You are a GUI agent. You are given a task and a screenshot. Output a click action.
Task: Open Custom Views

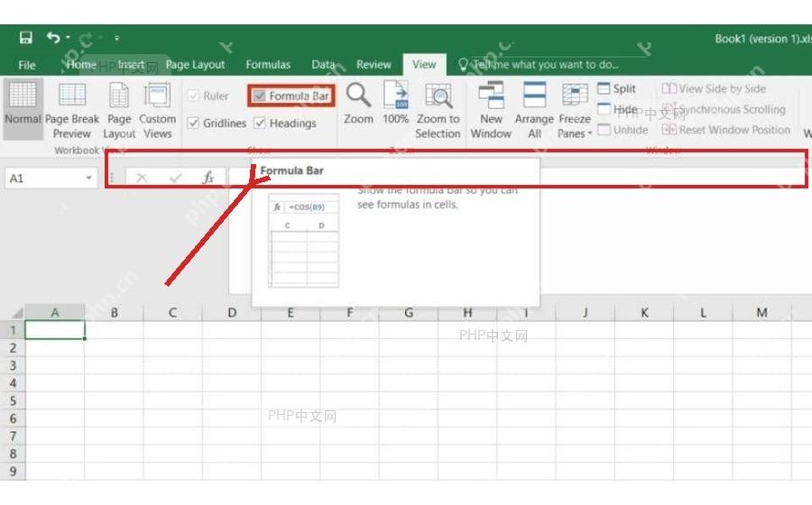tap(157, 110)
